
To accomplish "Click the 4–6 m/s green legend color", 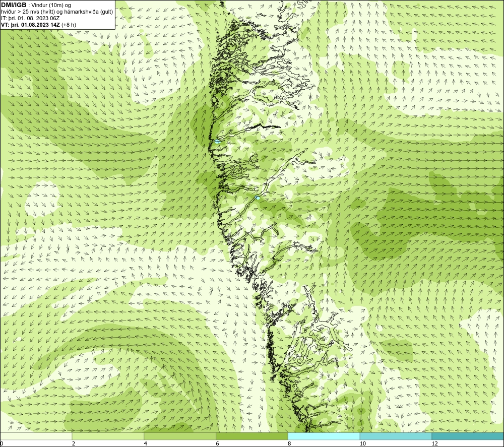I will (180, 436).
